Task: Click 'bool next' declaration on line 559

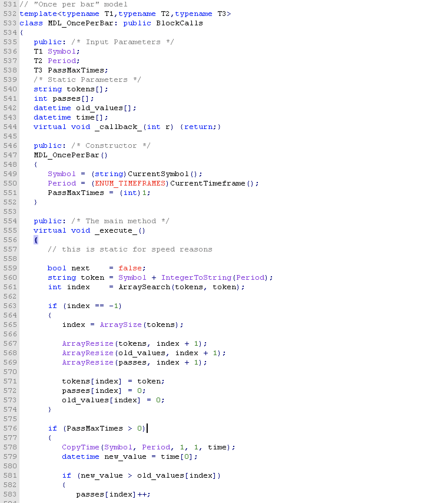Action: [x=69, y=268]
